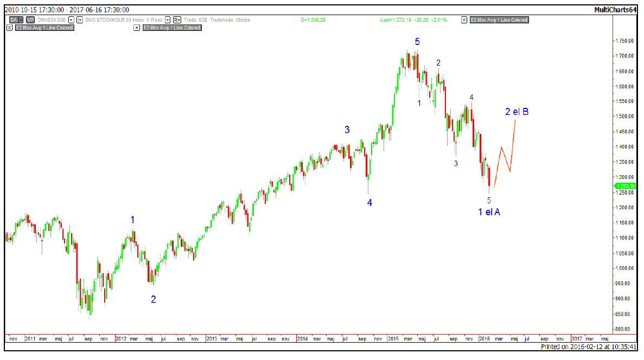Click the 1 Week resolution text
This screenshot has height=360, width=644.
point(155,20)
